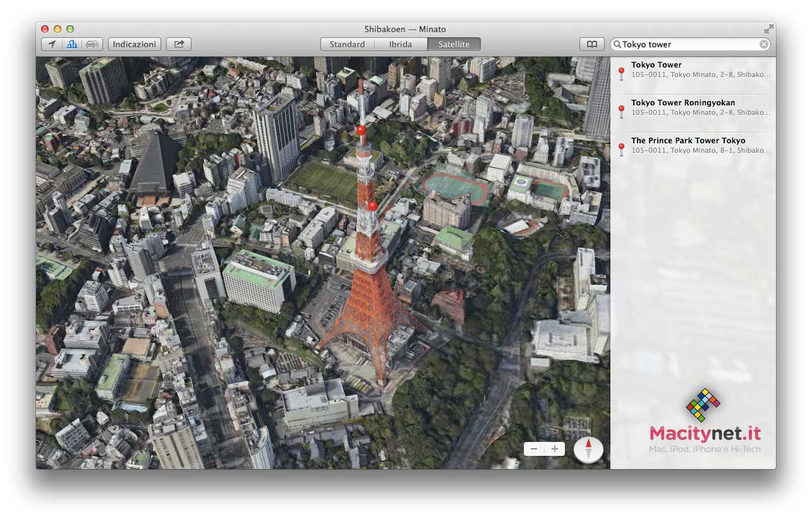Viewport: 812px width, 519px height.
Task: Select the Ibrida map view
Action: [x=401, y=44]
